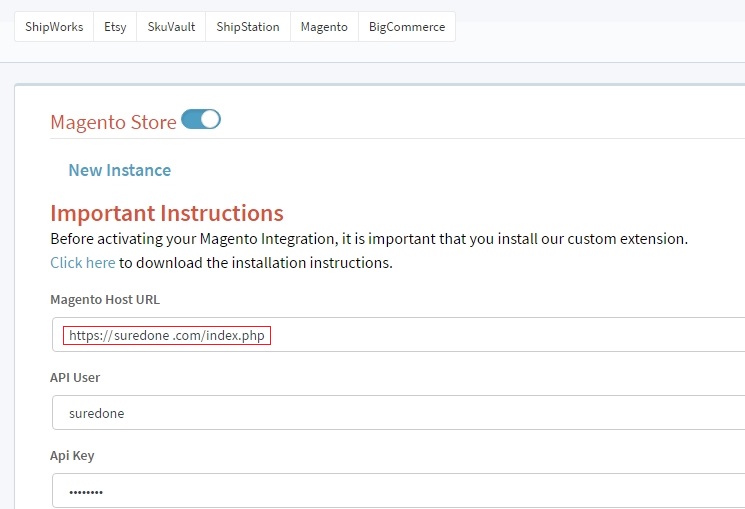Image resolution: width=745 pixels, height=509 pixels.
Task: Click the 'Magento Store' title text
Action: pyautogui.click(x=113, y=122)
